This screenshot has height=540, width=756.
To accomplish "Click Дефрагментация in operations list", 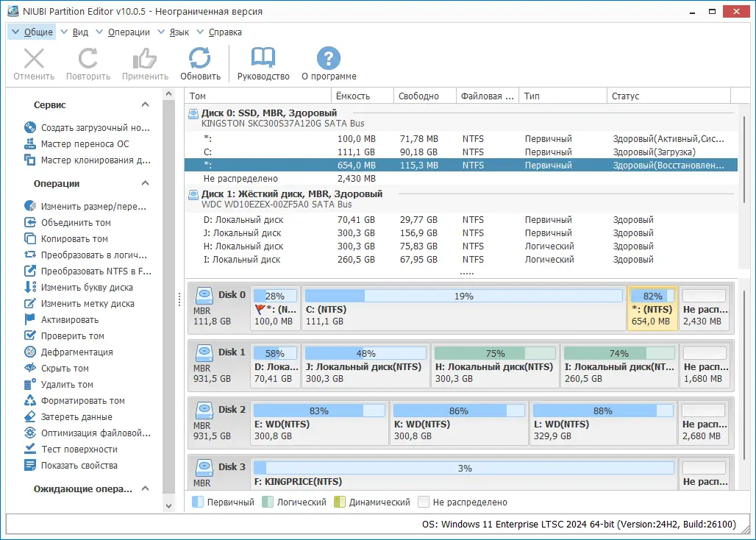I will click(x=76, y=352).
